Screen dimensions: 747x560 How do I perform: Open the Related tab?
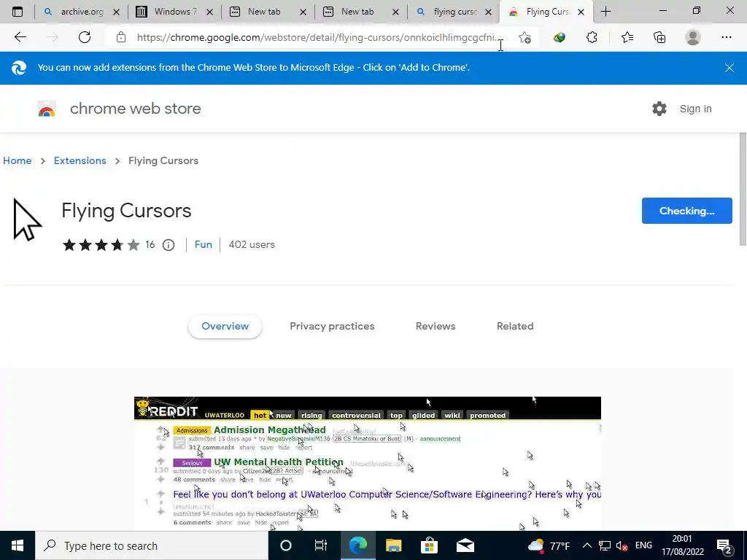(515, 326)
